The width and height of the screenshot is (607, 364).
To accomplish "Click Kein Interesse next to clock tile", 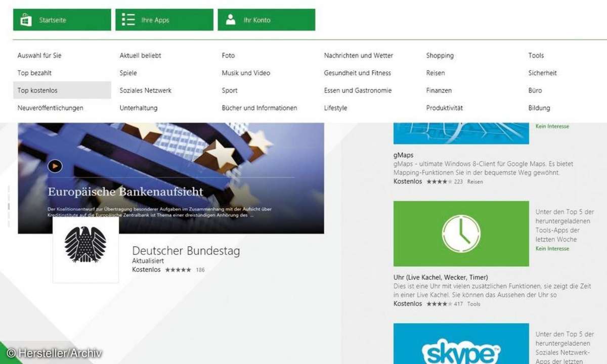I will [552, 249].
